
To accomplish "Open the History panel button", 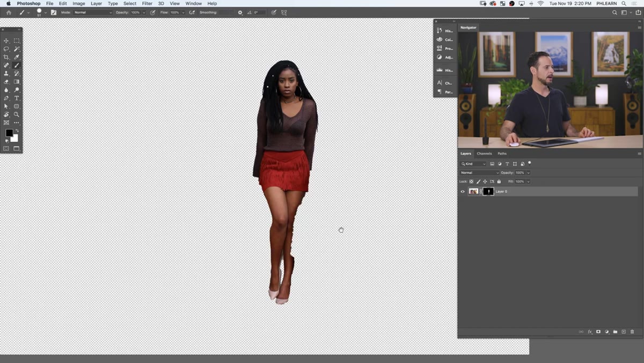I will (445, 31).
